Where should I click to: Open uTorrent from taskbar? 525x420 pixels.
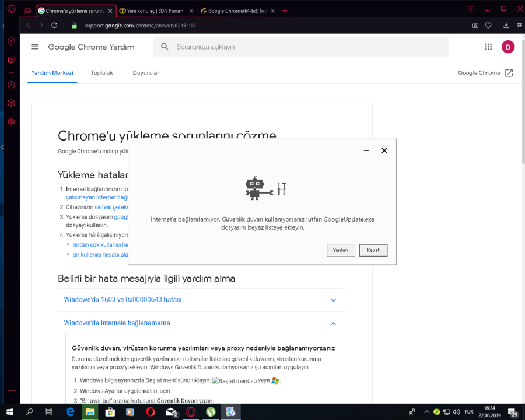(211, 412)
